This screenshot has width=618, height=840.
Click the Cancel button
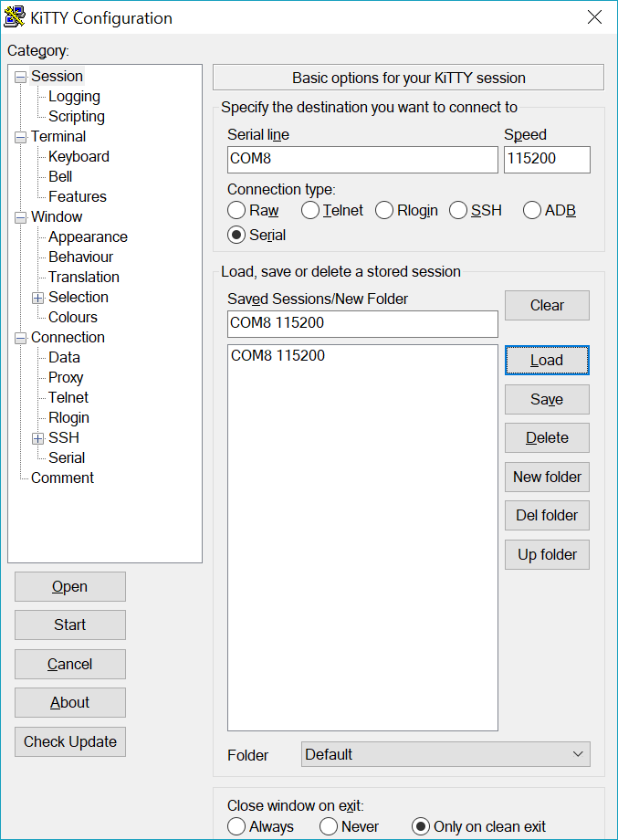70,665
